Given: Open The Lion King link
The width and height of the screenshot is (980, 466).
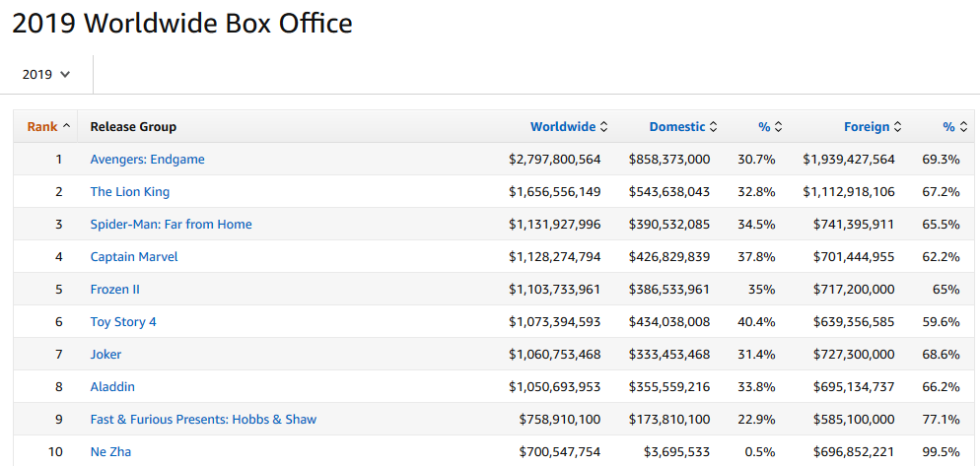Looking at the screenshot, I should (x=129, y=191).
